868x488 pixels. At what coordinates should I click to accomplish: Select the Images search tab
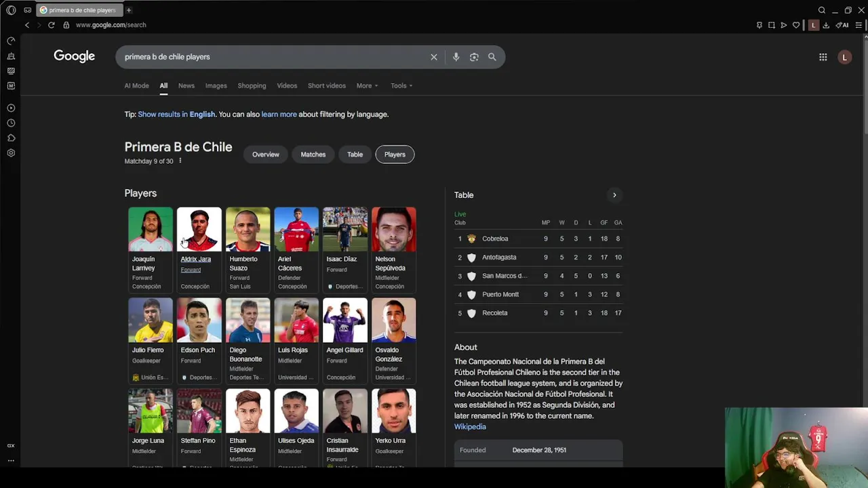[216, 85]
